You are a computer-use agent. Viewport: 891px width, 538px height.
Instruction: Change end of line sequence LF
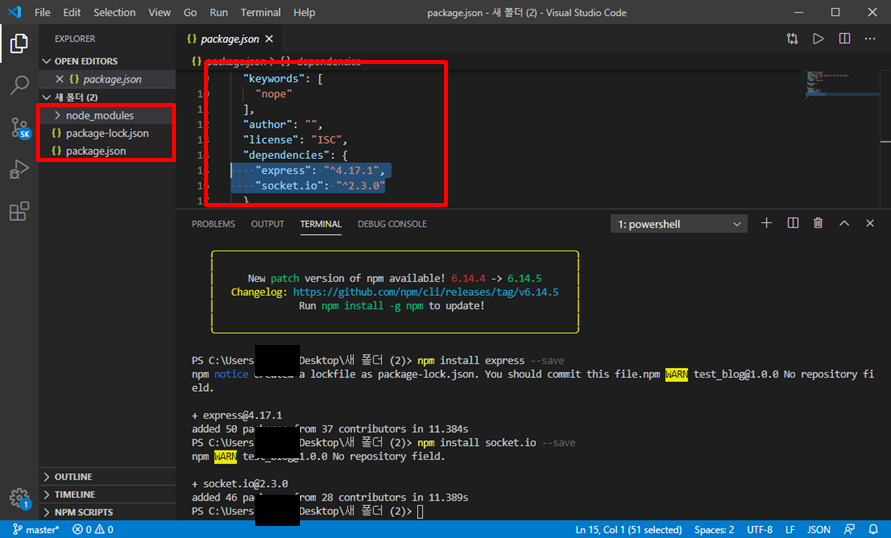point(790,529)
